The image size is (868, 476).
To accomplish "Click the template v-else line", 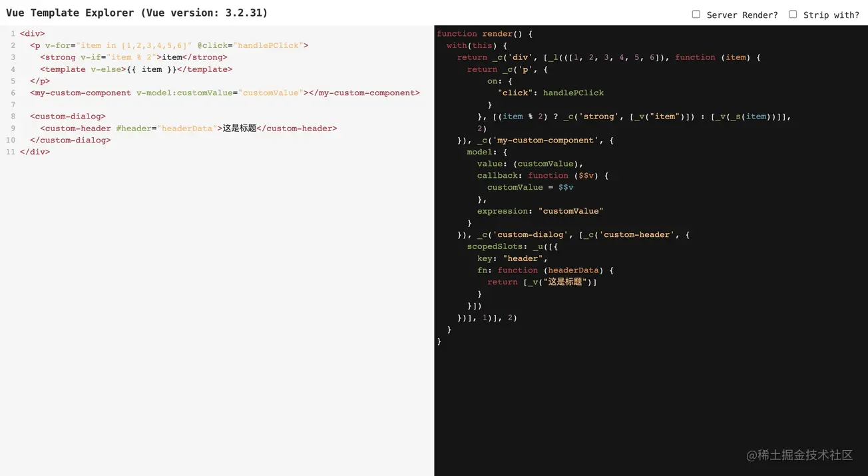I will (x=136, y=69).
